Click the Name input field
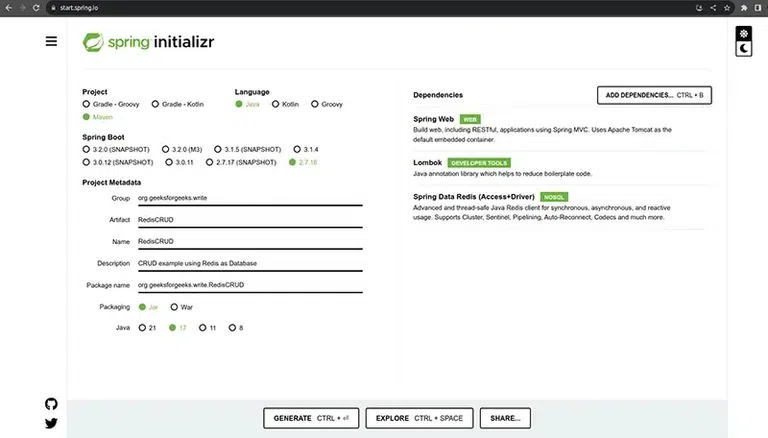This screenshot has height=438, width=768. coord(250,242)
